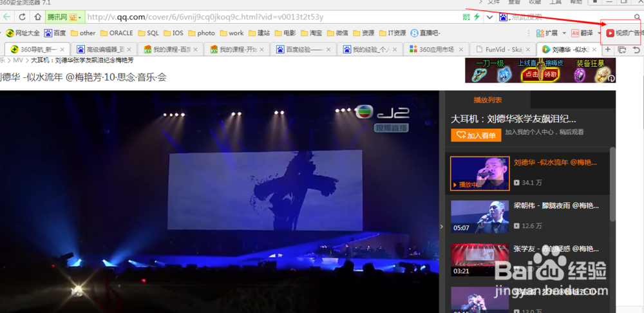This screenshot has width=644, height=313.
Task: Expand the address bar history dropdown
Action: pos(489,17)
